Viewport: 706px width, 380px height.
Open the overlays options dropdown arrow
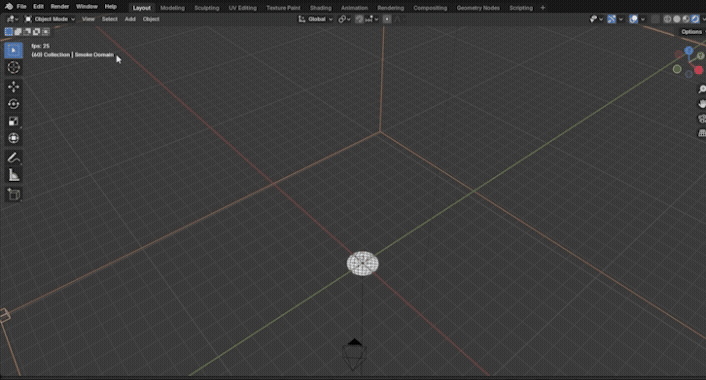[643, 19]
